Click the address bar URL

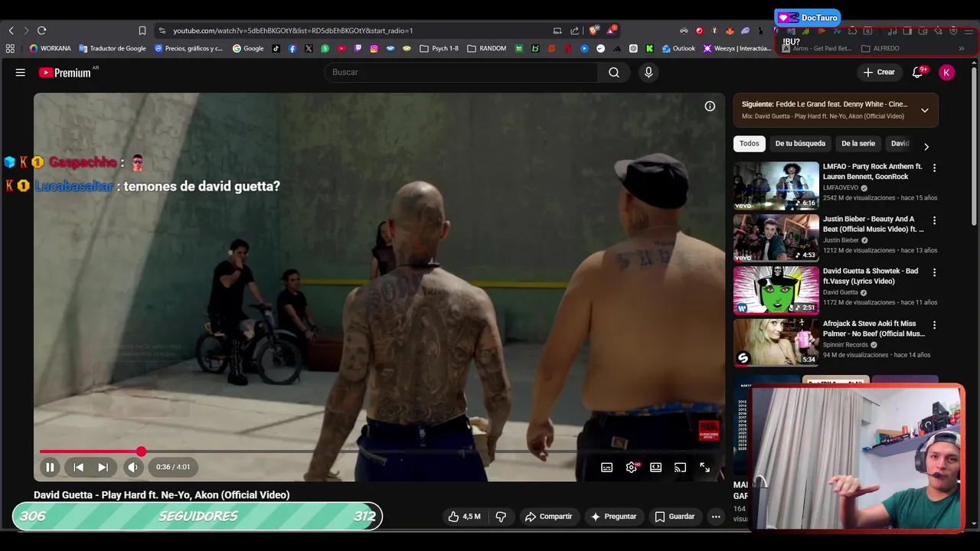(292, 31)
